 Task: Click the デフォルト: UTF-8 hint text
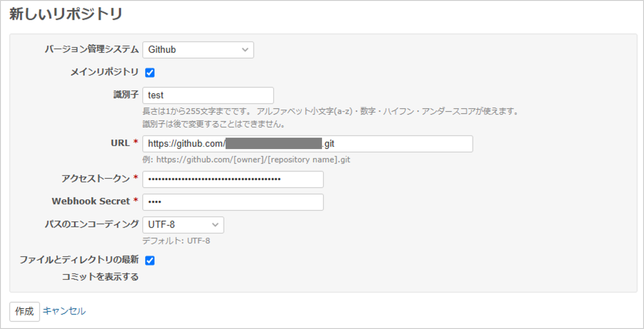coord(176,241)
